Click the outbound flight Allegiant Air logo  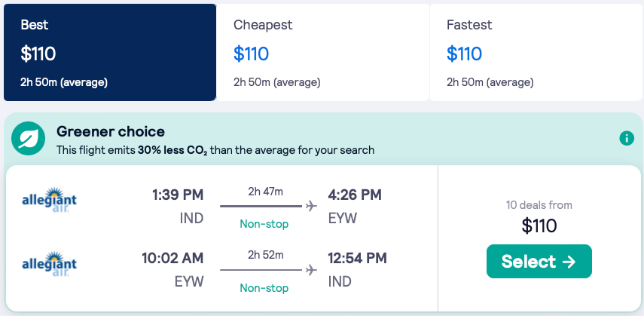(50, 202)
